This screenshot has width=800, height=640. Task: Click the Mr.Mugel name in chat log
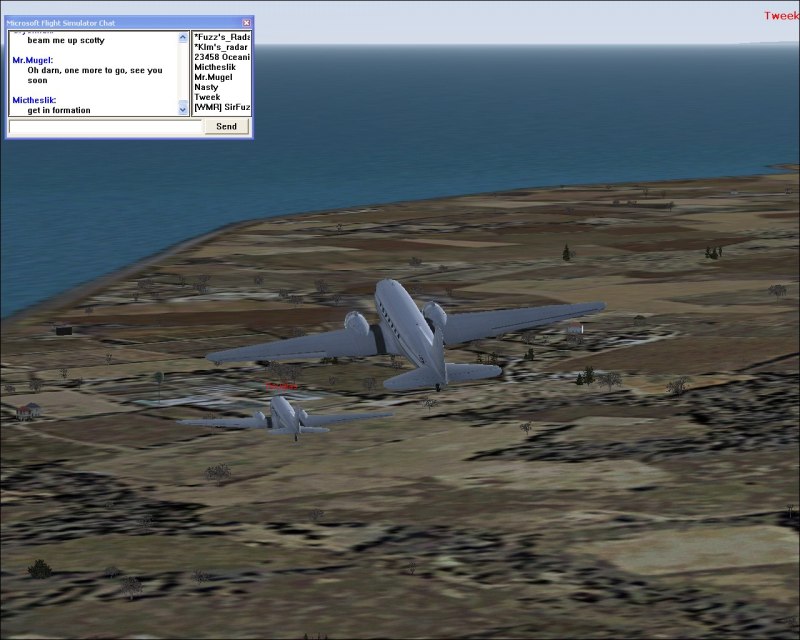pos(33,60)
